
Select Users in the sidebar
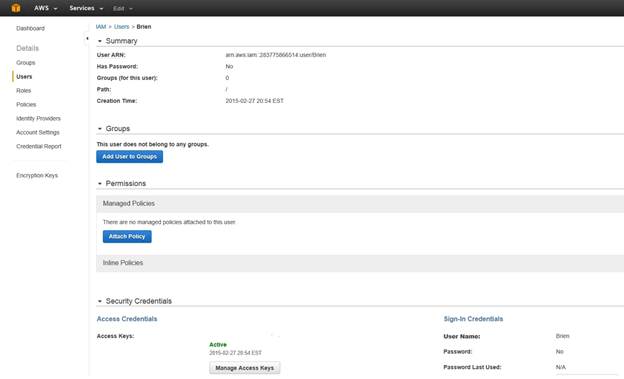(24, 76)
